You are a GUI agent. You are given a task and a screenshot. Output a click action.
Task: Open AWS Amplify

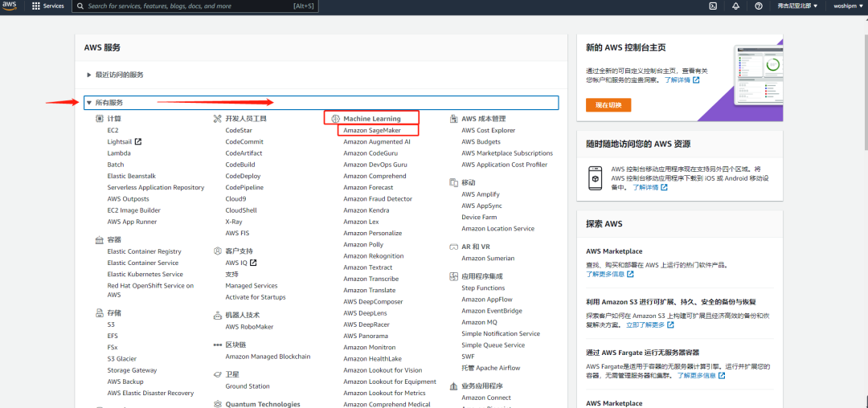coord(481,194)
